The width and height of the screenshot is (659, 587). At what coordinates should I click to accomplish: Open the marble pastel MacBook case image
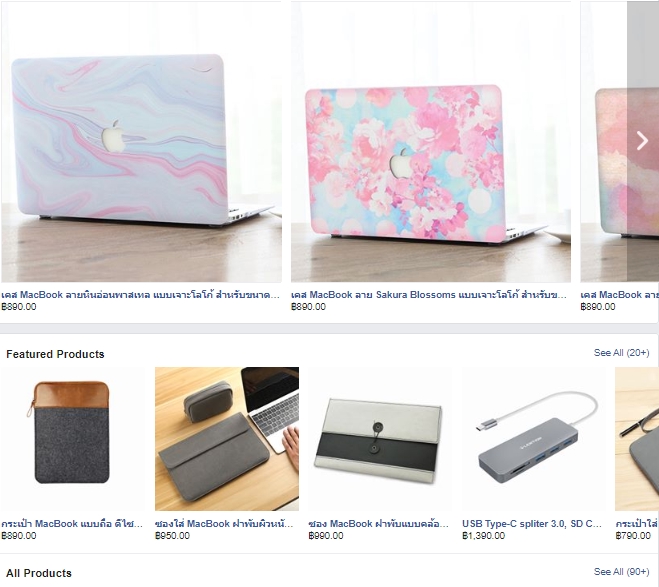pyautogui.click(x=142, y=142)
